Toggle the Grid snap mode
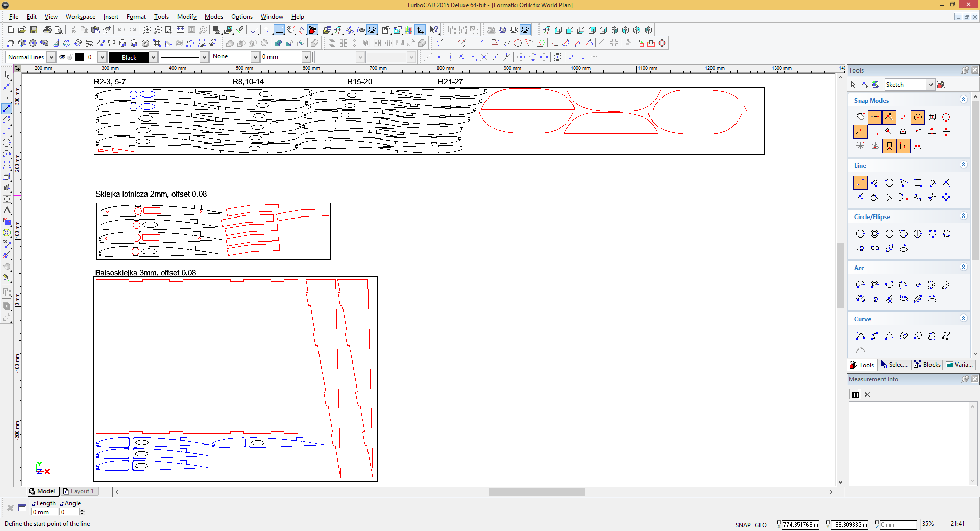This screenshot has height=531, width=980. pos(875,132)
